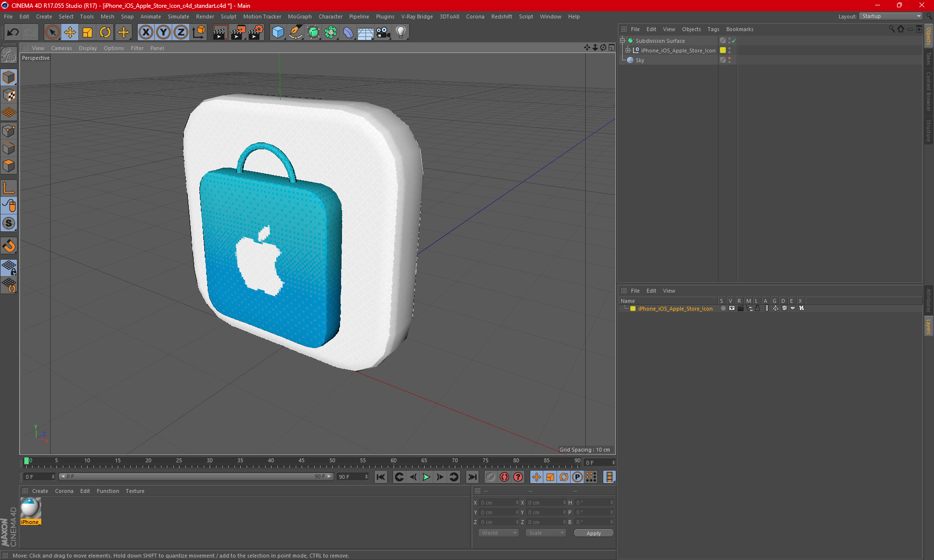Go to start of animation
This screenshot has height=560, width=934.
click(x=380, y=477)
